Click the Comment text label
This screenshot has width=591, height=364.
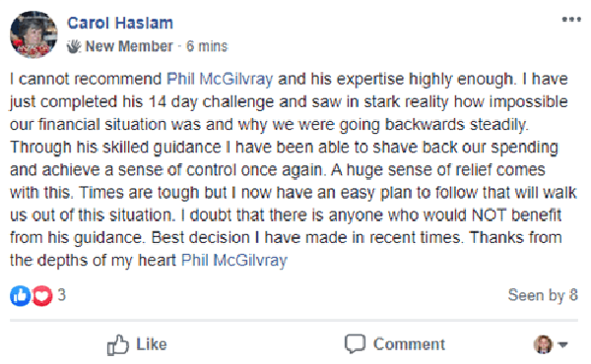coord(409,344)
